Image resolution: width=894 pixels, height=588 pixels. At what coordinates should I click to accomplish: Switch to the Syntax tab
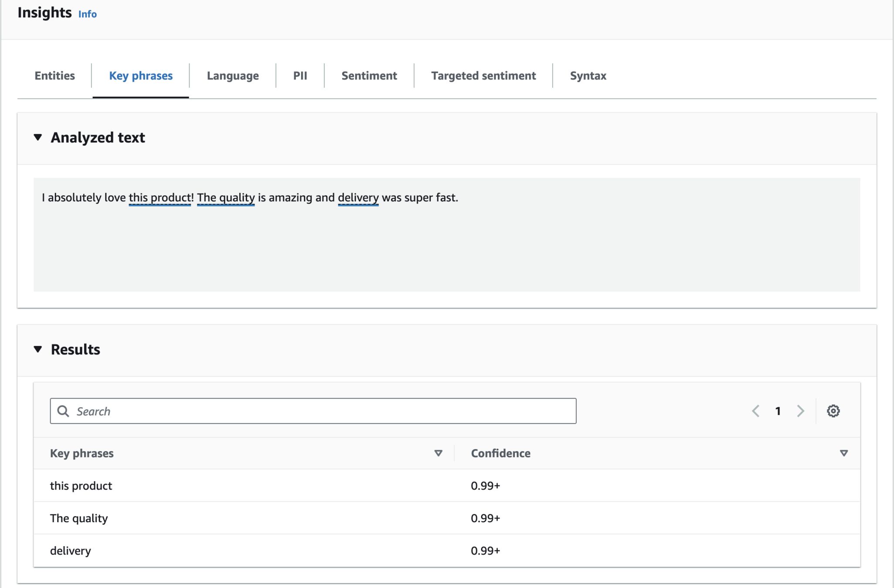click(588, 76)
